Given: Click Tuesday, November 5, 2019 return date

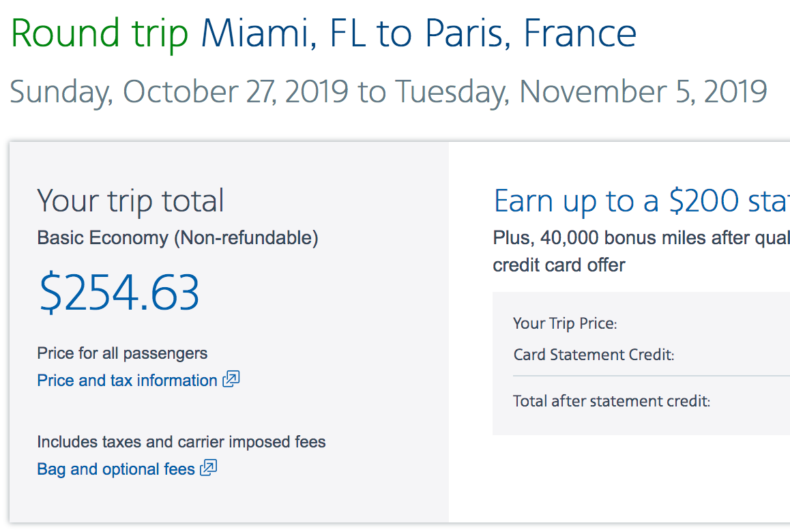Looking at the screenshot, I should click(x=581, y=91).
